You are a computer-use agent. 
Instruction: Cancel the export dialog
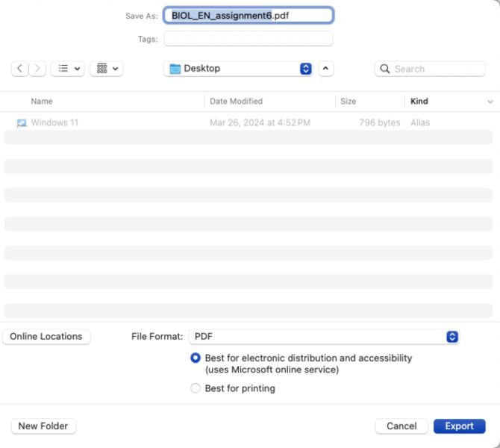pos(401,426)
